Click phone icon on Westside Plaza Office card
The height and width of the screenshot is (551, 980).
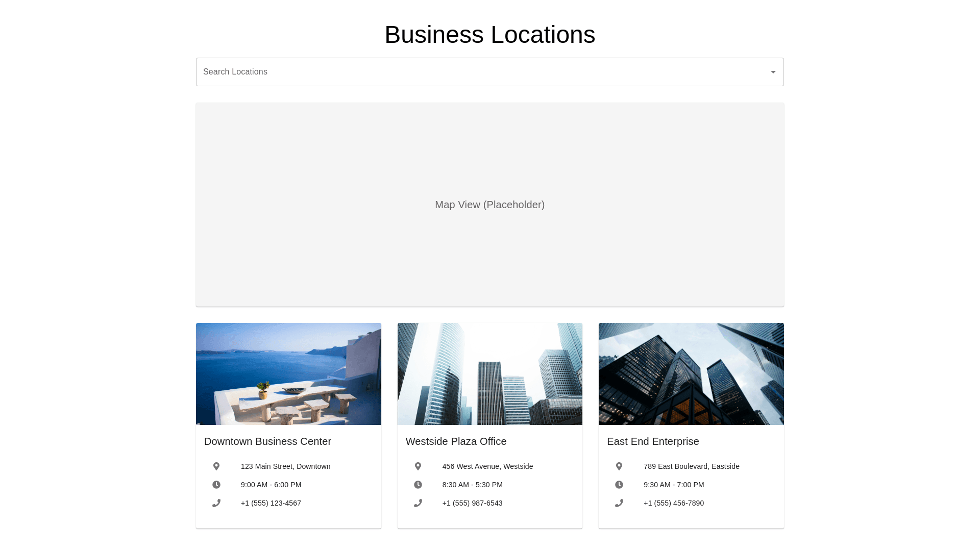[x=418, y=503]
